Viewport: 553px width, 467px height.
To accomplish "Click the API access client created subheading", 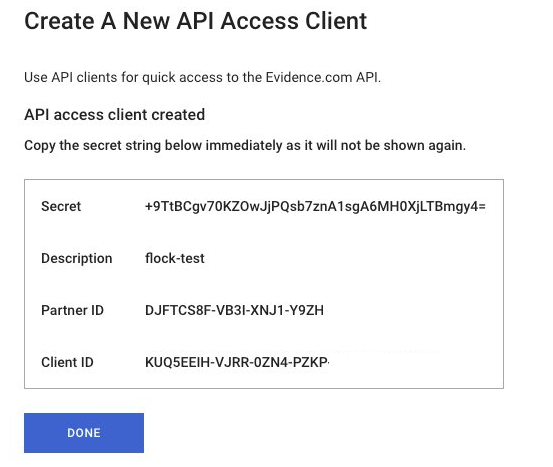I will (114, 115).
